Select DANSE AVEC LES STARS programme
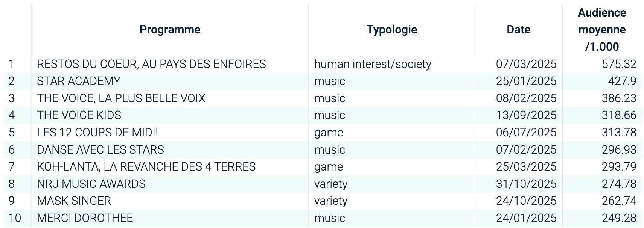 click(100, 150)
